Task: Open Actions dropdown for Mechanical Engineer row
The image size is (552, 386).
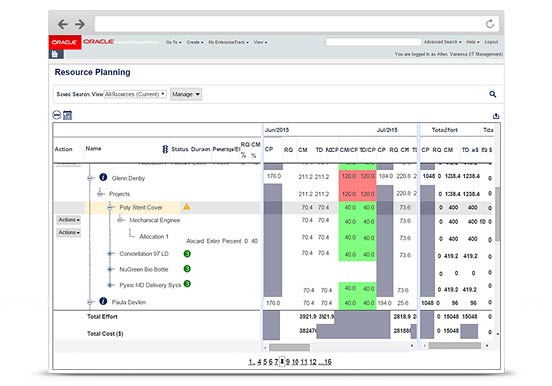Action: (69, 220)
